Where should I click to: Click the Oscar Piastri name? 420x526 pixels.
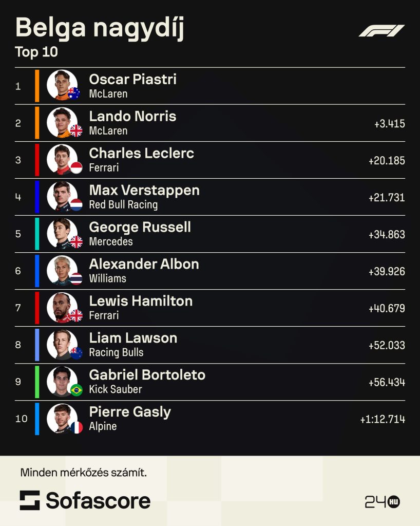pyautogui.click(x=132, y=80)
